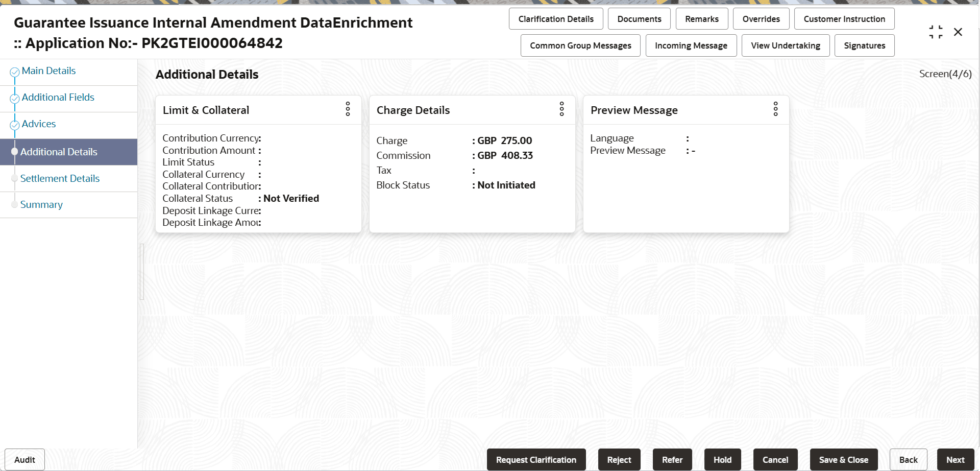Image resolution: width=980 pixels, height=471 pixels.
Task: Click the Charge amount GBP 275.00
Action: 504,141
